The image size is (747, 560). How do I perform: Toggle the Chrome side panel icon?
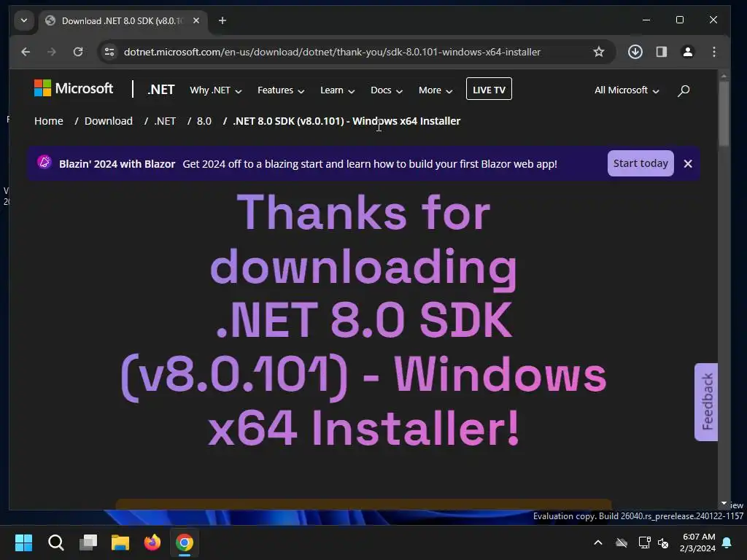pos(661,52)
